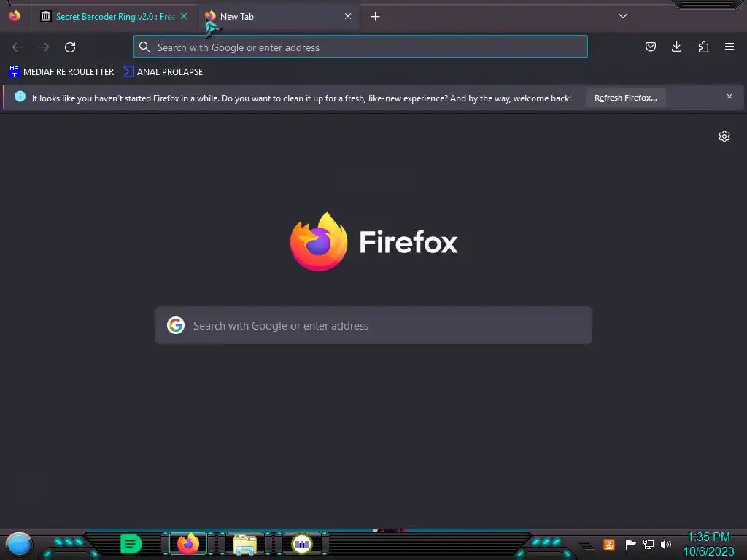Open the Start orb menu
The width and height of the screenshot is (747, 560).
(x=18, y=545)
